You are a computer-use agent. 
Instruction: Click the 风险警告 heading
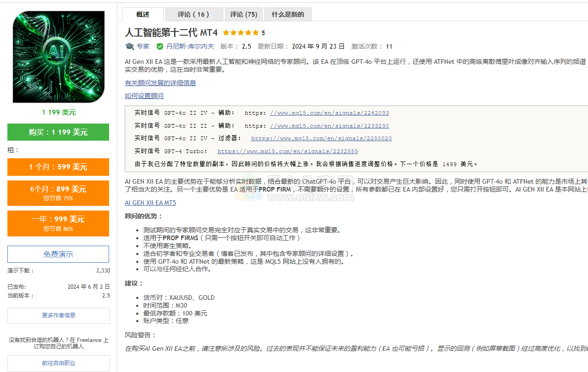(141, 335)
